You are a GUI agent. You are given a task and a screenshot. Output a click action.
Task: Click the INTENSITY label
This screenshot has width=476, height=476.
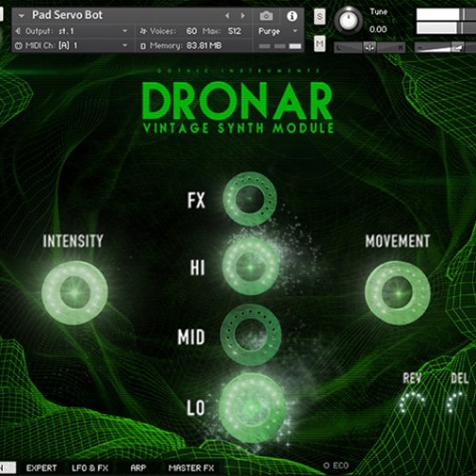click(73, 241)
